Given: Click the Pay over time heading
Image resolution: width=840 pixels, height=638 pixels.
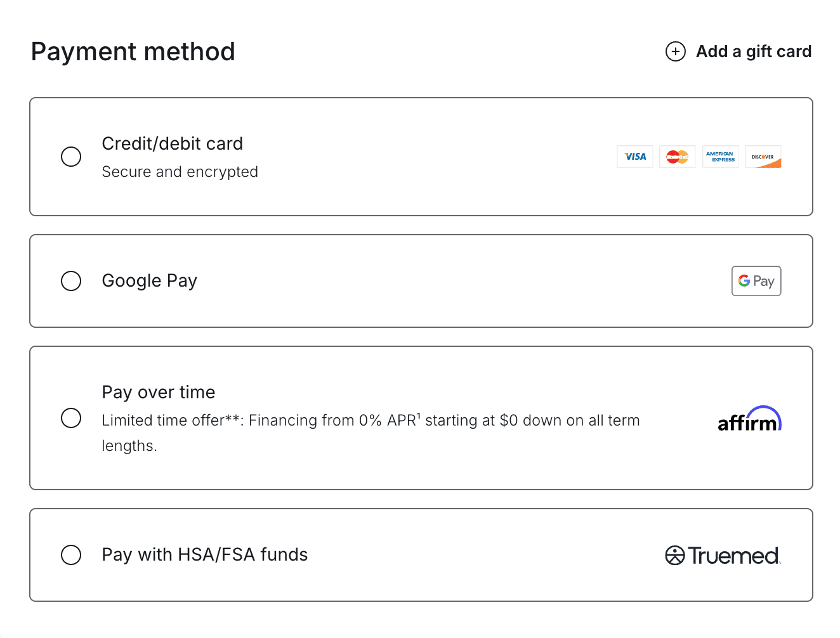Looking at the screenshot, I should (x=158, y=393).
